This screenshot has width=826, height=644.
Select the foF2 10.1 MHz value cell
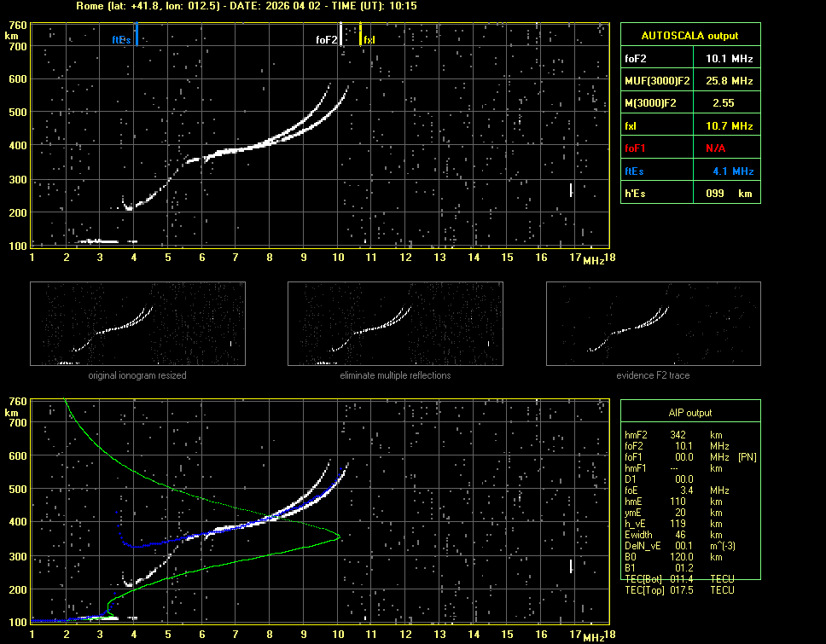728,58
